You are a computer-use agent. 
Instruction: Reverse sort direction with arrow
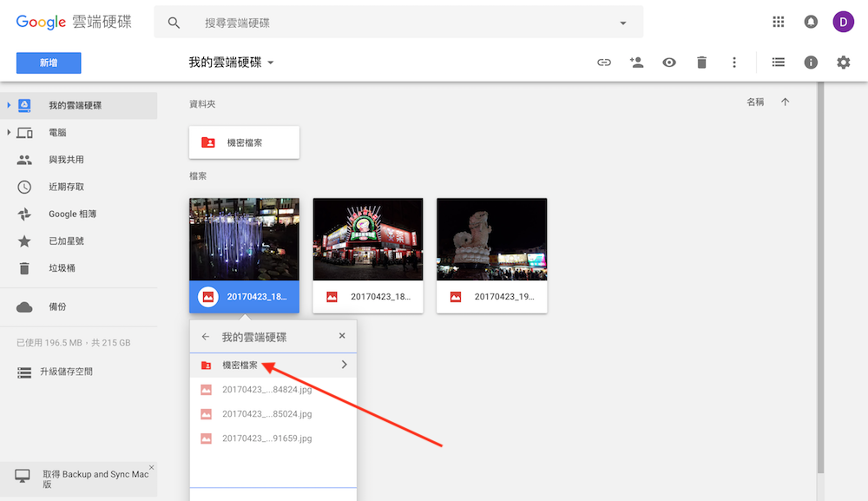click(786, 102)
